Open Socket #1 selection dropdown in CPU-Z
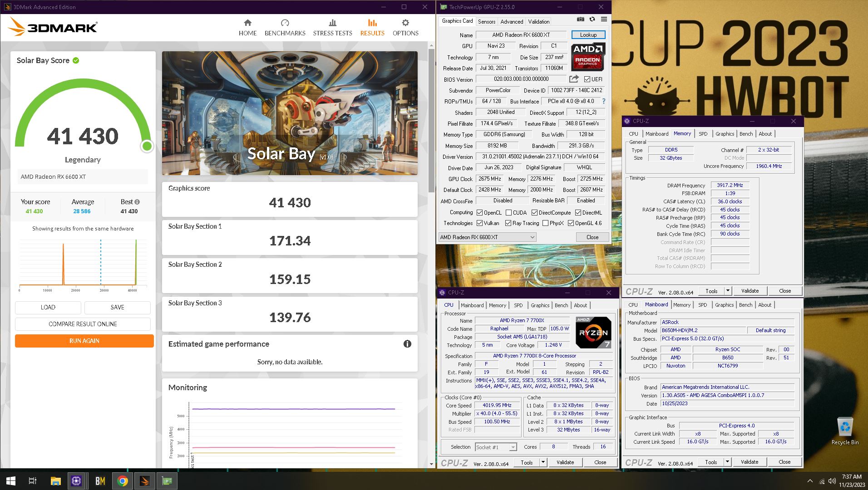 coord(496,447)
